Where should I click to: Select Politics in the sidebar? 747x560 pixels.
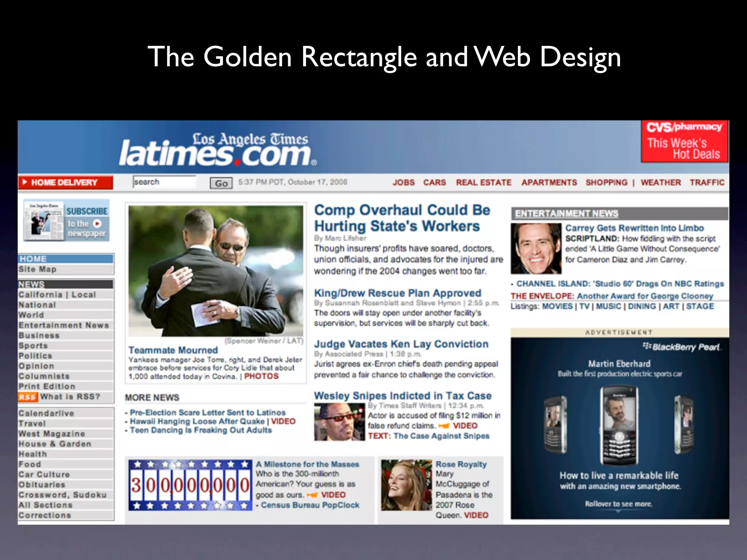pos(35,356)
